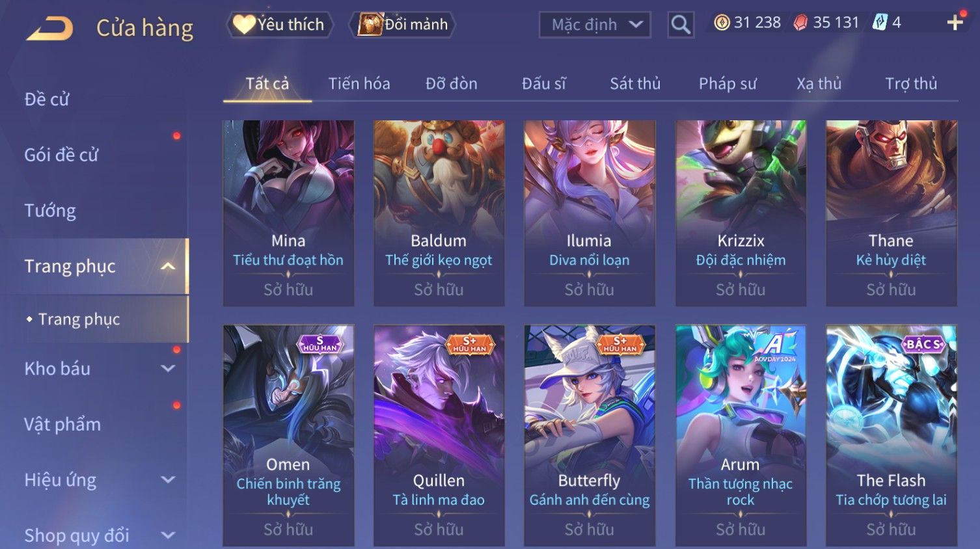Open the Mặc định sort dropdown
The width and height of the screenshot is (980, 549).
[595, 25]
